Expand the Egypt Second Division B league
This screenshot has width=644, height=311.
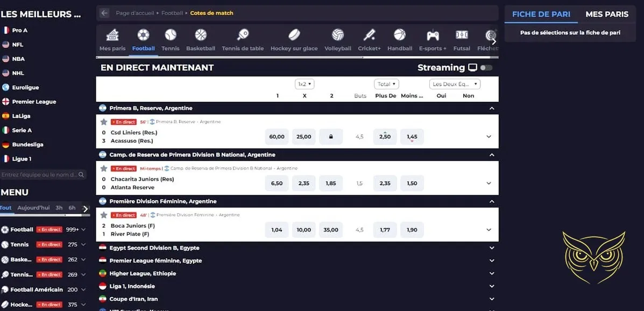coord(491,248)
